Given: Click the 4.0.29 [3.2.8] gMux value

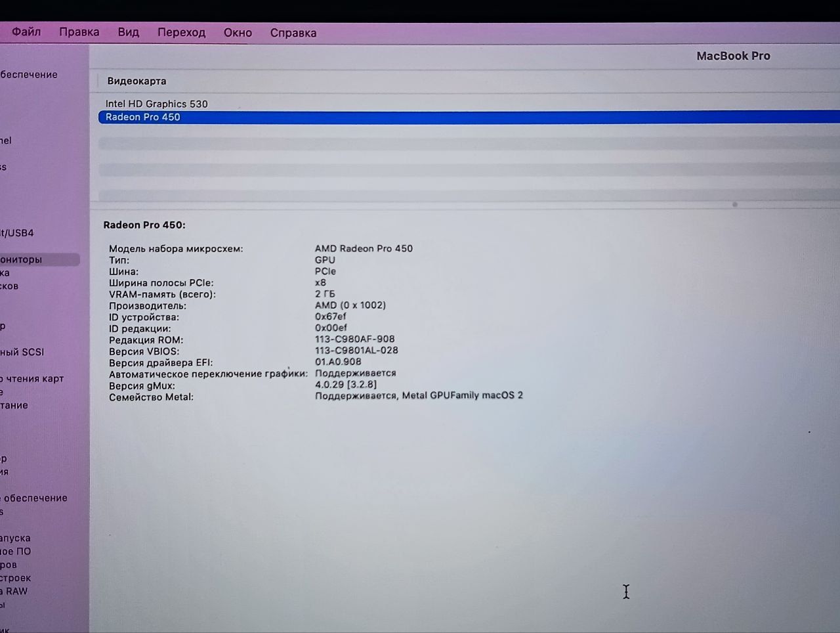Looking at the screenshot, I should click(346, 384).
